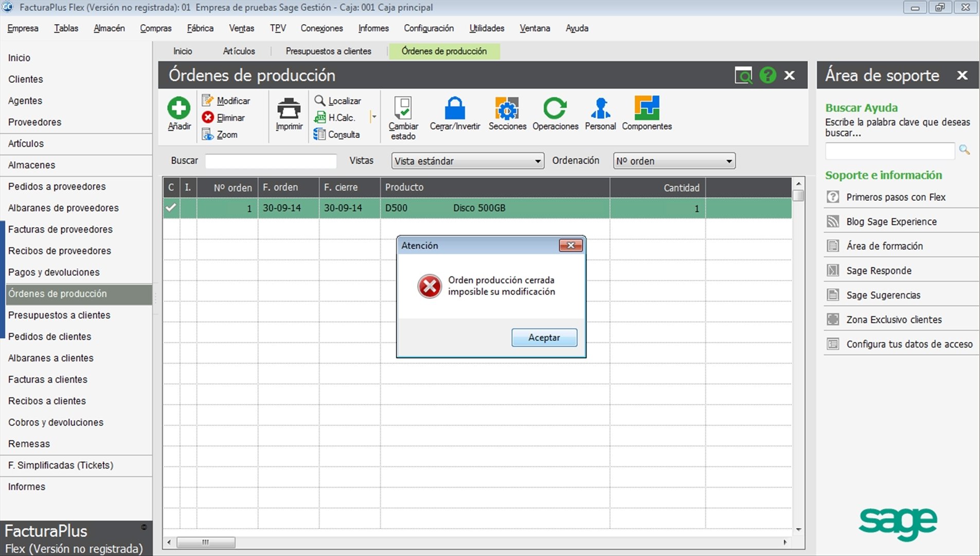Click the green Añadir plus icon
Image resolution: width=980 pixels, height=556 pixels.
179,109
